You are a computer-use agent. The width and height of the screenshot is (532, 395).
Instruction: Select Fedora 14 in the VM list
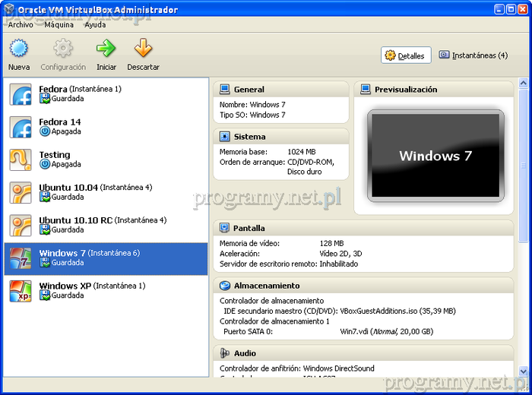coord(60,122)
